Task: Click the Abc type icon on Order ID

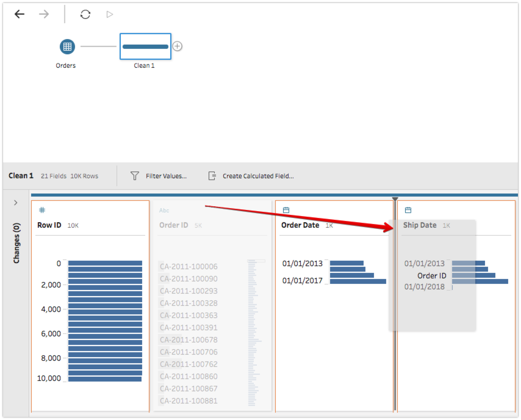Action: (x=164, y=210)
